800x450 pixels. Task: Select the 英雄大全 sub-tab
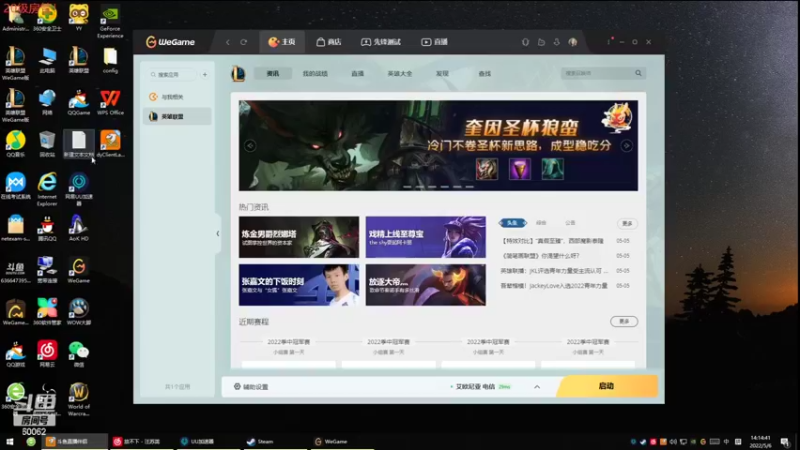click(x=399, y=73)
